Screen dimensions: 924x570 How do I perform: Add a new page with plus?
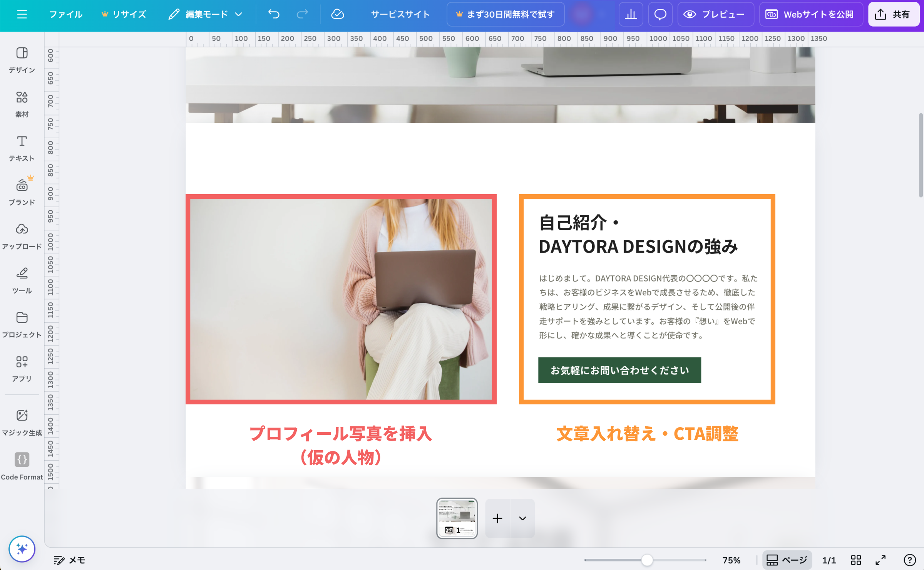click(497, 518)
